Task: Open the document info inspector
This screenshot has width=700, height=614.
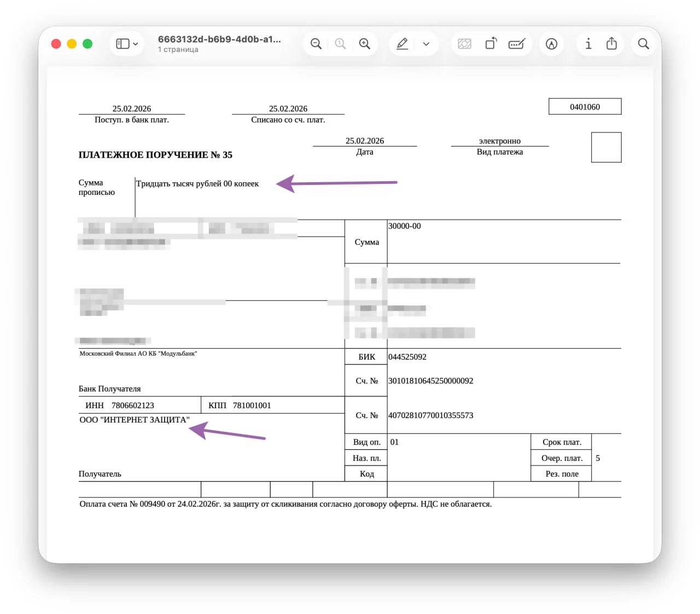Action: coord(588,44)
